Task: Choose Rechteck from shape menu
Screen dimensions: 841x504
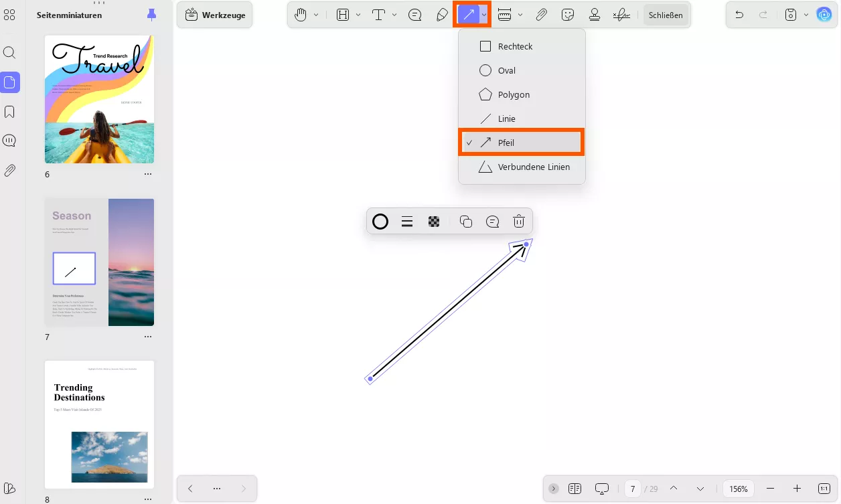Action: (522, 46)
